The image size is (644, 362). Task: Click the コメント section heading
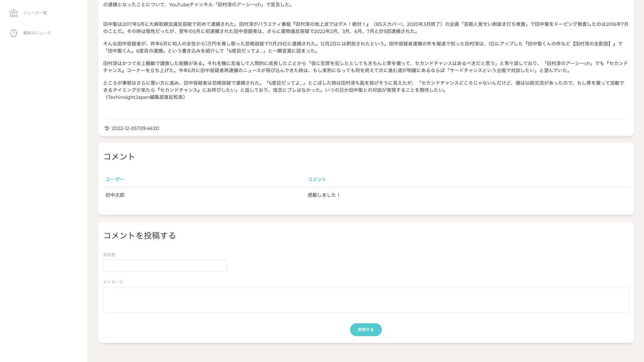click(x=119, y=157)
